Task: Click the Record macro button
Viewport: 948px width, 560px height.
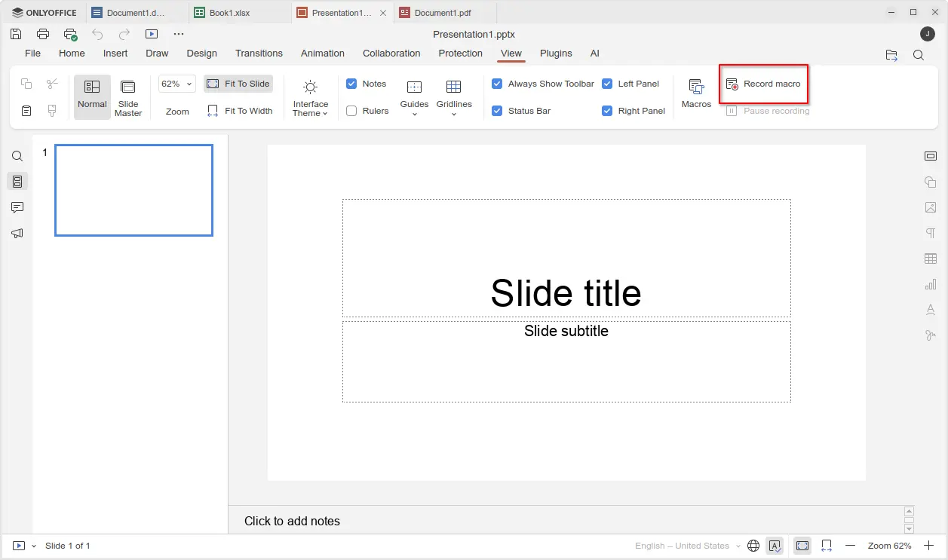Action: pos(763,84)
